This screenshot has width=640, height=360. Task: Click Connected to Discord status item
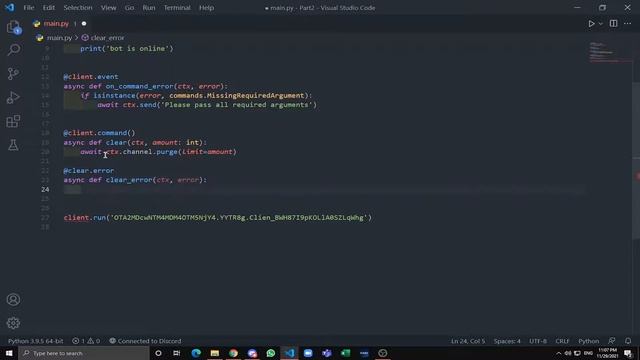145,341
